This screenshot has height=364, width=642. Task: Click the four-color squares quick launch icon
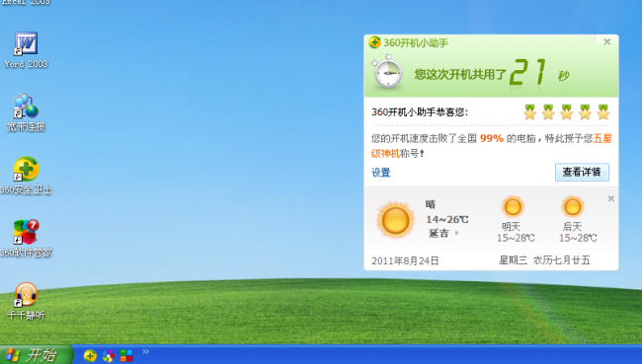(126, 356)
